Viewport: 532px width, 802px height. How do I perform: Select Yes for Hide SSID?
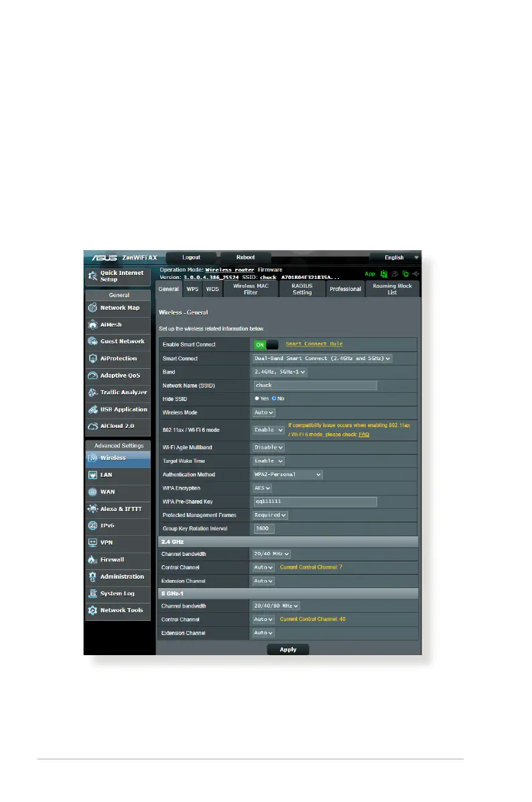pyautogui.click(x=257, y=398)
